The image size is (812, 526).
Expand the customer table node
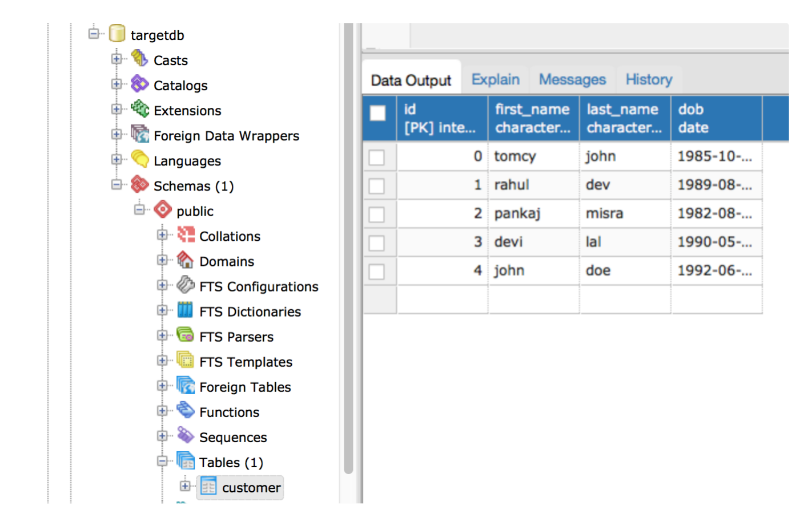(185, 486)
